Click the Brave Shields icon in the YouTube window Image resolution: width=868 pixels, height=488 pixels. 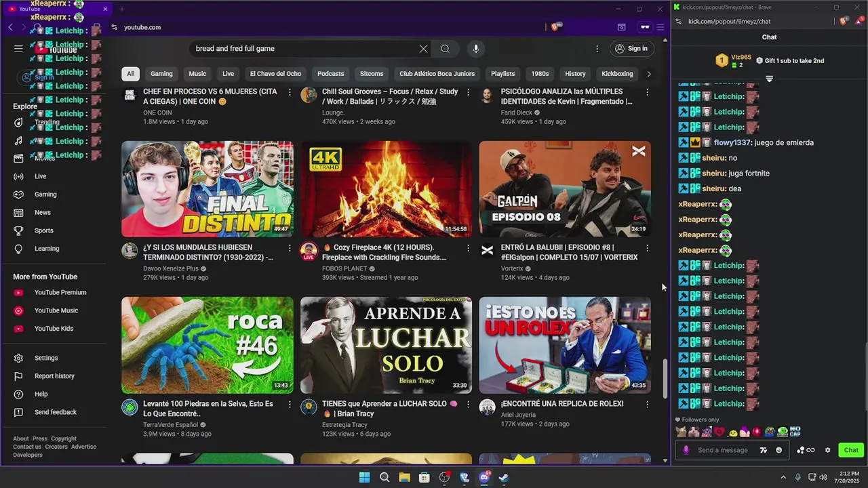coord(556,27)
